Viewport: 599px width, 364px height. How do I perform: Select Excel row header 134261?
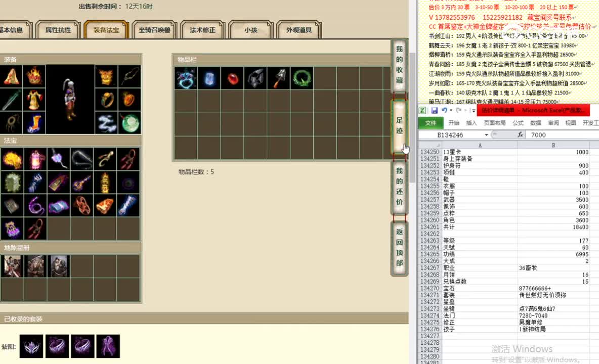430,227
